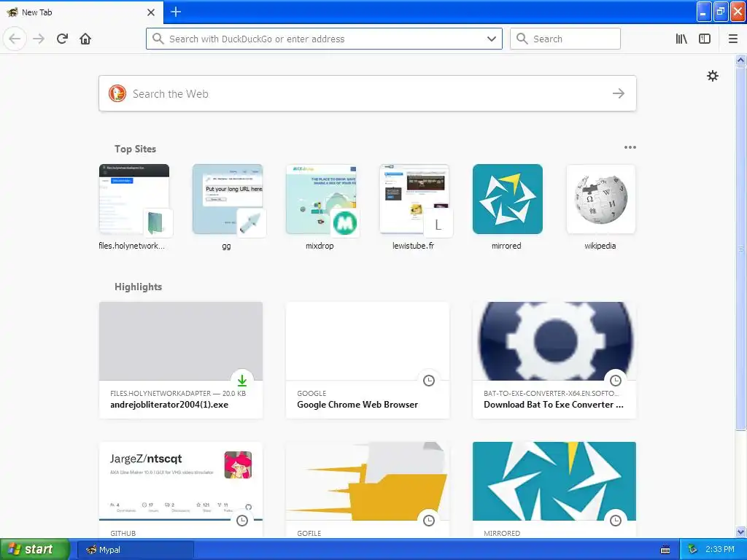Open the mirrored top site tile
The height and width of the screenshot is (560, 747).
click(508, 206)
